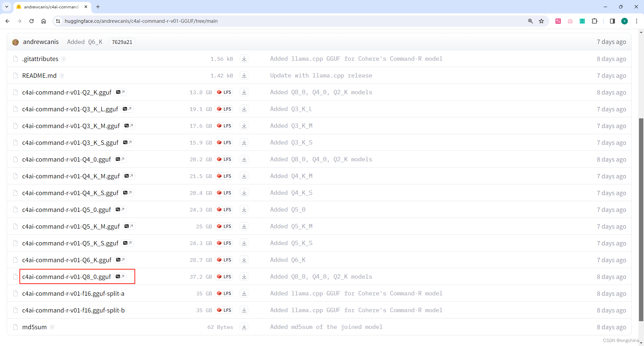This screenshot has width=644, height=346.
Task: Download the f16.gguf-split-a file
Action: [x=244, y=293]
